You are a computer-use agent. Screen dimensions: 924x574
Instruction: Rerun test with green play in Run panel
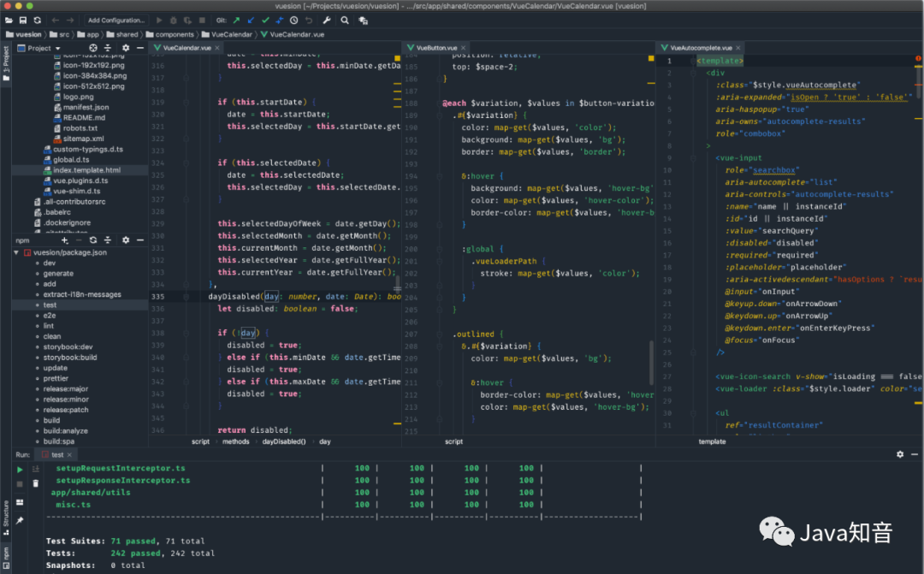tap(20, 470)
